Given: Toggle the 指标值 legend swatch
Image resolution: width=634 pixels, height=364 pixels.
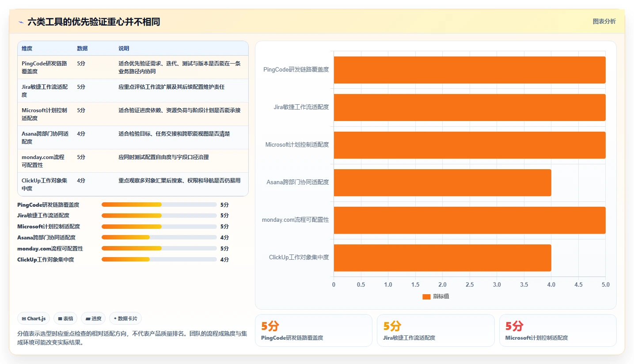Looking at the screenshot, I should [x=426, y=297].
